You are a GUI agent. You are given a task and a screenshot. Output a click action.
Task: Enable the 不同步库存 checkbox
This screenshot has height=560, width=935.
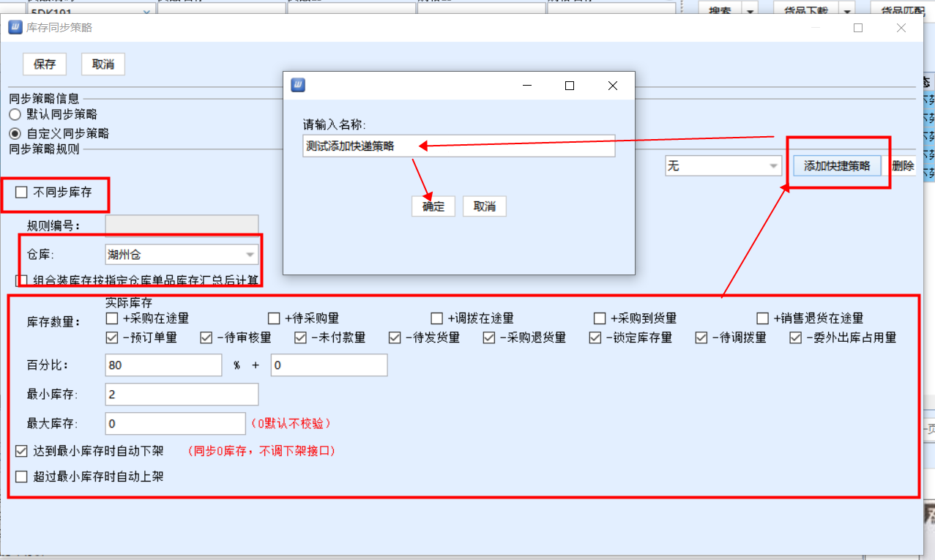click(x=21, y=193)
